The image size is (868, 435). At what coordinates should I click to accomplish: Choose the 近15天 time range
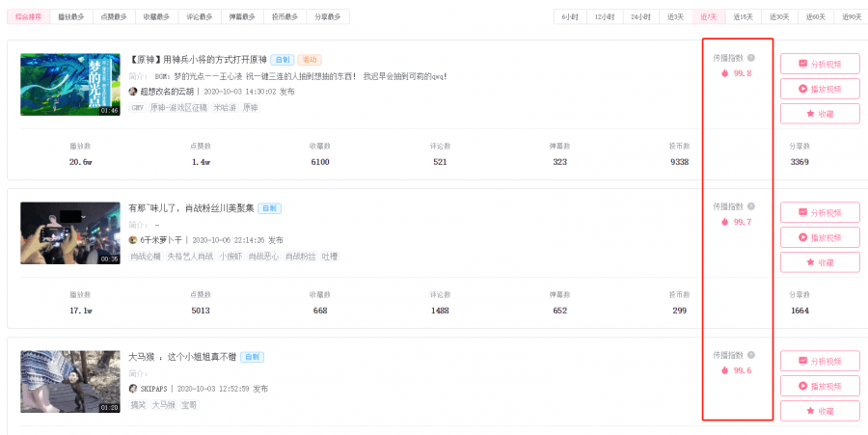(744, 16)
